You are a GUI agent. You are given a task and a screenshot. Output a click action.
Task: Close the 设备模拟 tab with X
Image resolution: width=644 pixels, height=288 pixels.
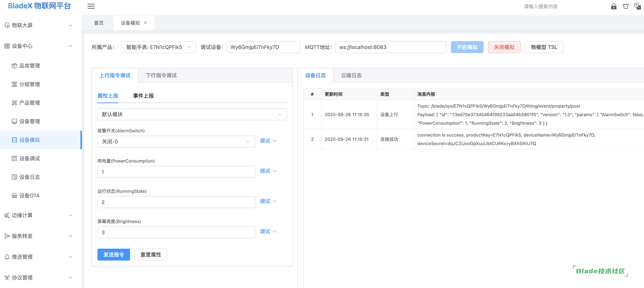pyautogui.click(x=145, y=23)
